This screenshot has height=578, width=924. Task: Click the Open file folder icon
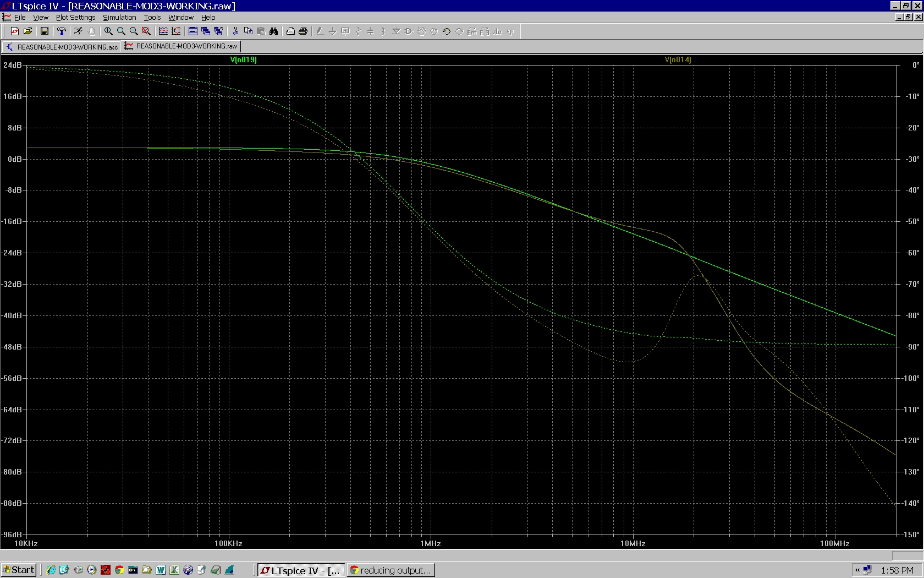point(28,31)
